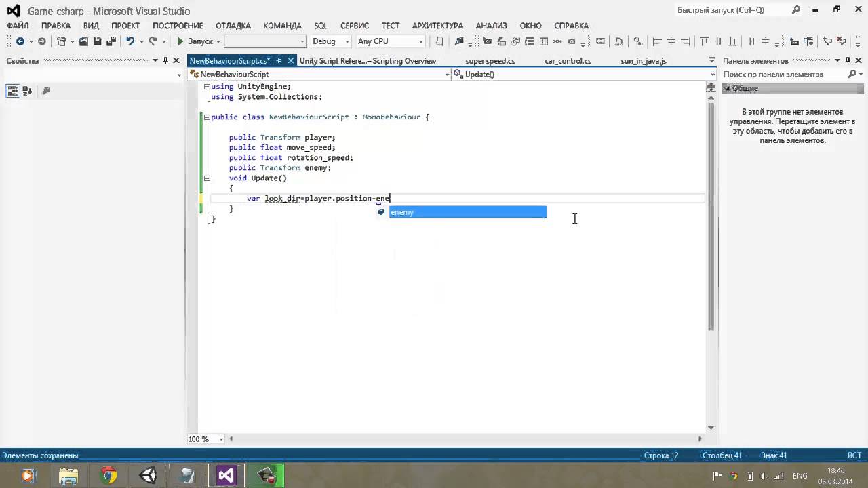868x488 pixels.
Task: Switch to the sun_in_java.js tab
Action: click(x=644, y=61)
